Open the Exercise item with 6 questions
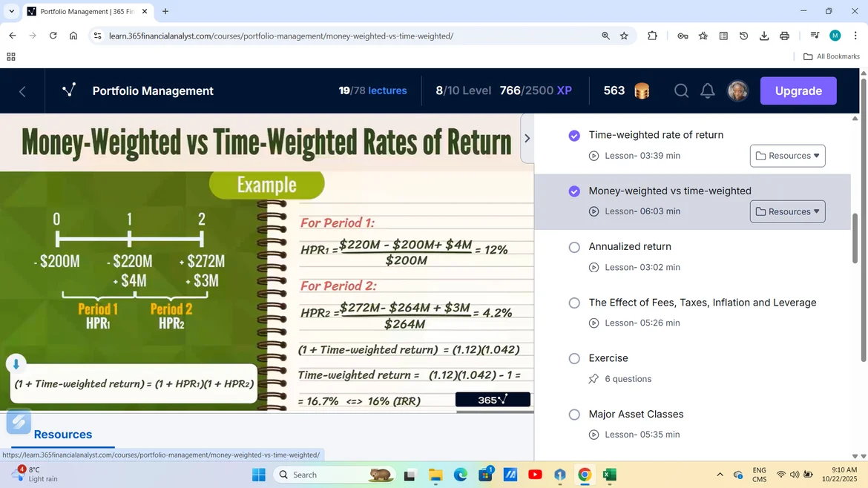 [608, 358]
